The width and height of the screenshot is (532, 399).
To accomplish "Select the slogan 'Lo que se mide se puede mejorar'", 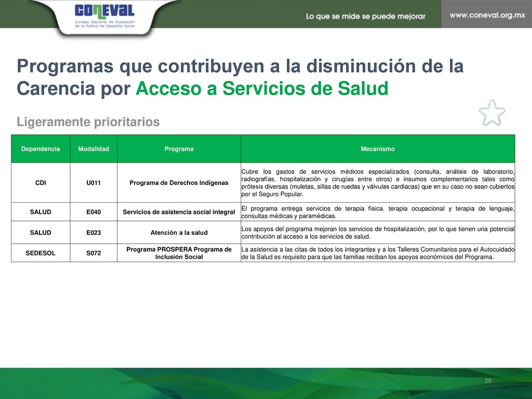I will 365,16.
